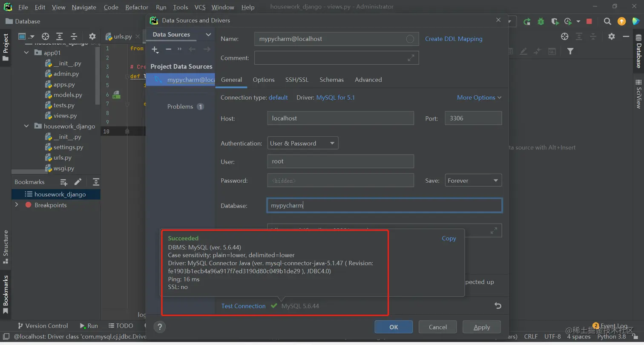Open Search Everywhere magnifier icon

(x=608, y=21)
